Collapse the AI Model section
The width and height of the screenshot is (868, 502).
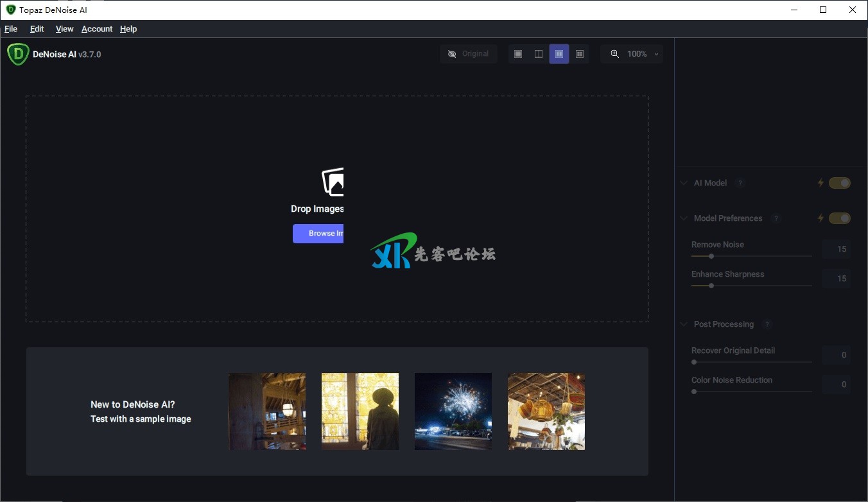684,183
